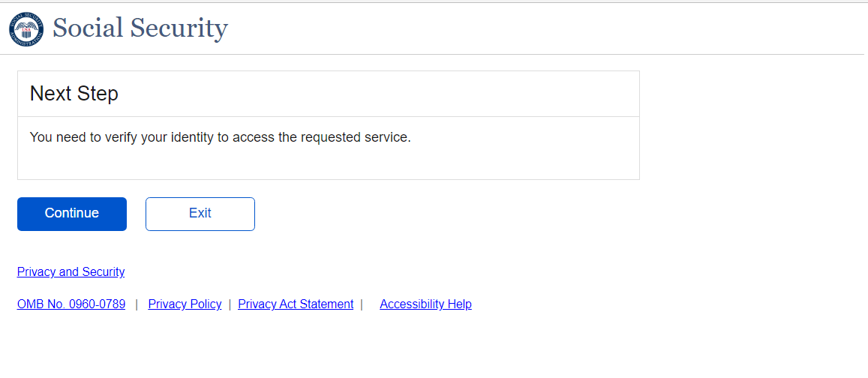Open the Privacy and Security link
The width and height of the screenshot is (868, 378).
point(71,271)
